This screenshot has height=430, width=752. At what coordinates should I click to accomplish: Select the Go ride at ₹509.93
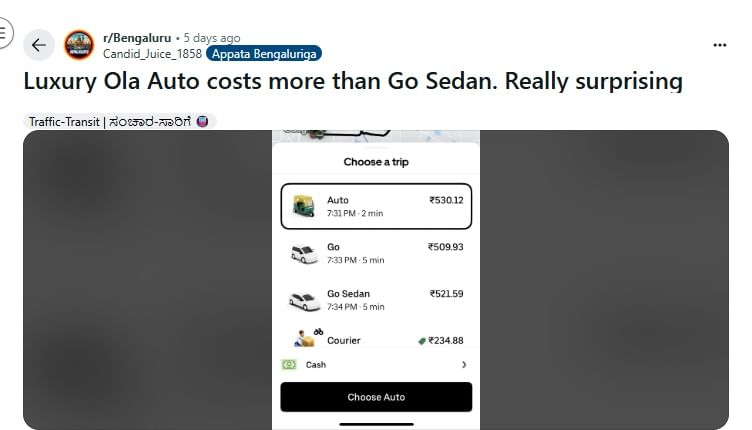[376, 253]
